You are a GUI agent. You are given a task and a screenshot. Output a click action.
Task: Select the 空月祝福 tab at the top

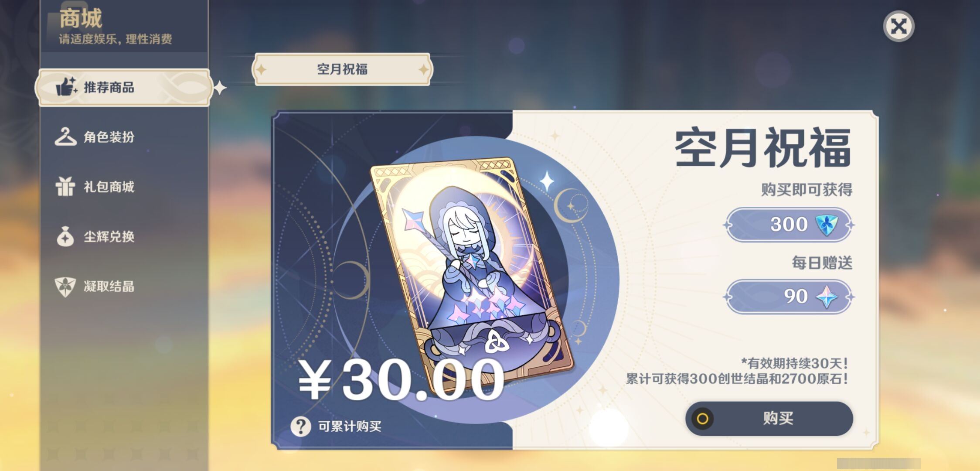pyautogui.click(x=342, y=69)
